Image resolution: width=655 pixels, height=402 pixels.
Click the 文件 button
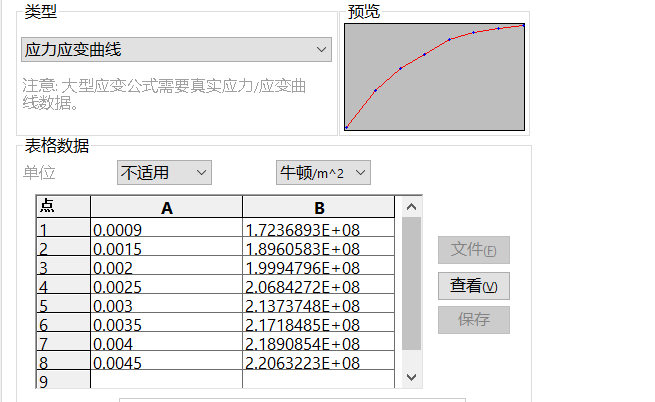473,250
